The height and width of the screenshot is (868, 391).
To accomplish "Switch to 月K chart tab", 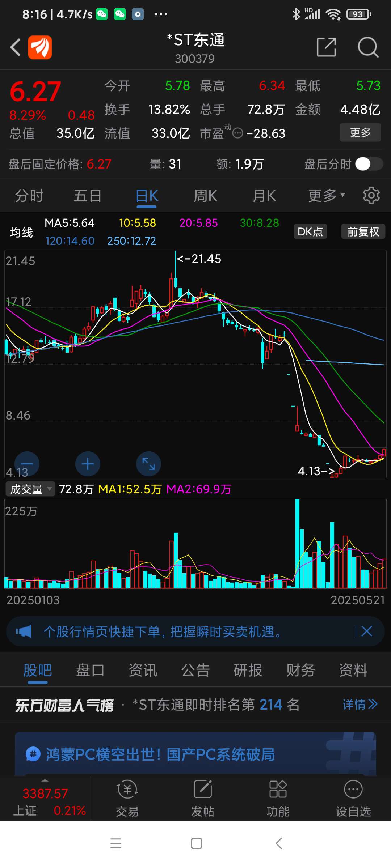I will point(264,196).
